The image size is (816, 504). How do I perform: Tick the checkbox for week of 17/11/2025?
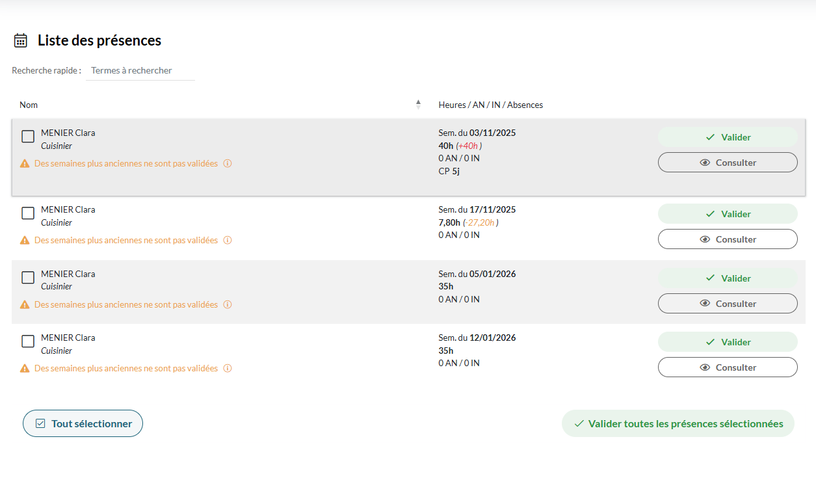pos(28,213)
